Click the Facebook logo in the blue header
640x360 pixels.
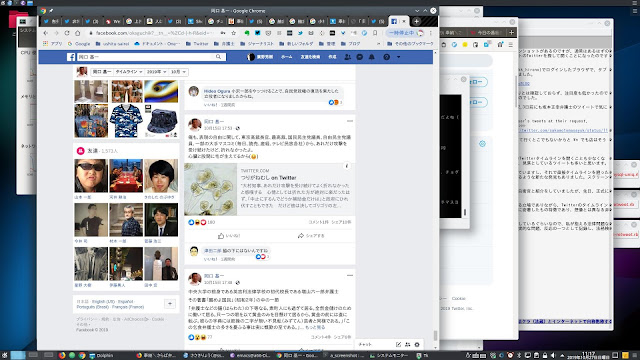coord(71,57)
